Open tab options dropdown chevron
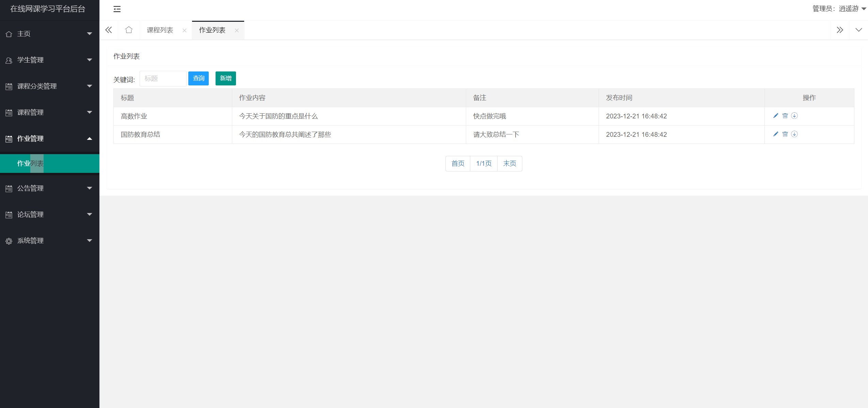 (858, 30)
